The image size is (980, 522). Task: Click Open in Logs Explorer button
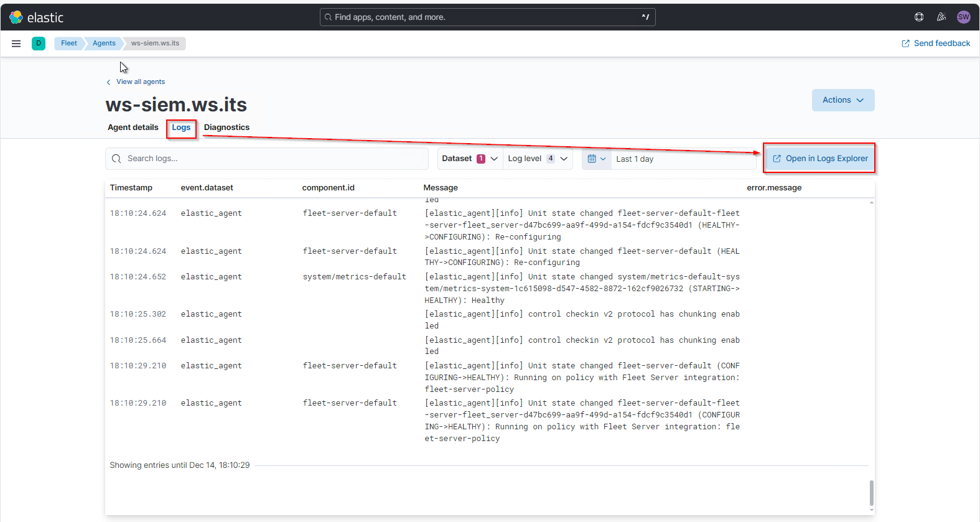tap(820, 159)
